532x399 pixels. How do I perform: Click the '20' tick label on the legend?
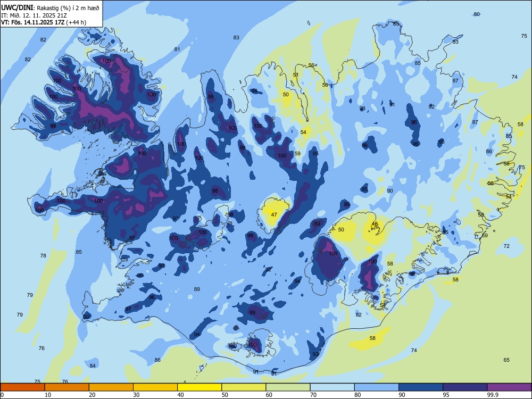click(x=92, y=395)
